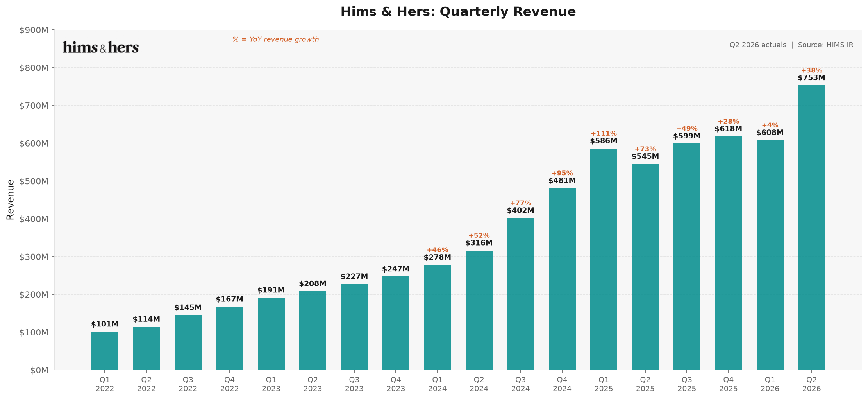
Task: Click the Q1 2022 axis label
Action: pos(105,384)
